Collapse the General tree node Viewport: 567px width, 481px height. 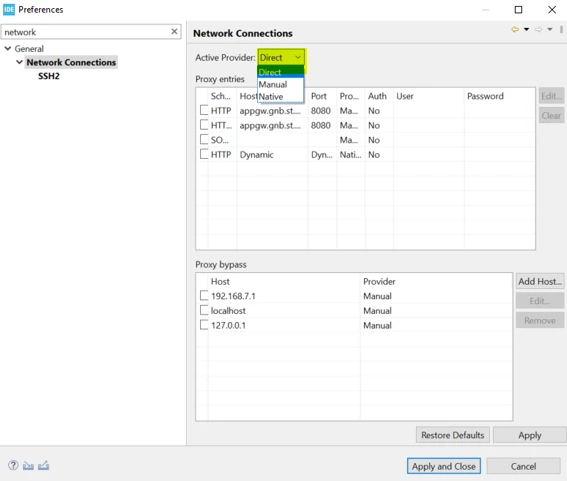click(8, 48)
